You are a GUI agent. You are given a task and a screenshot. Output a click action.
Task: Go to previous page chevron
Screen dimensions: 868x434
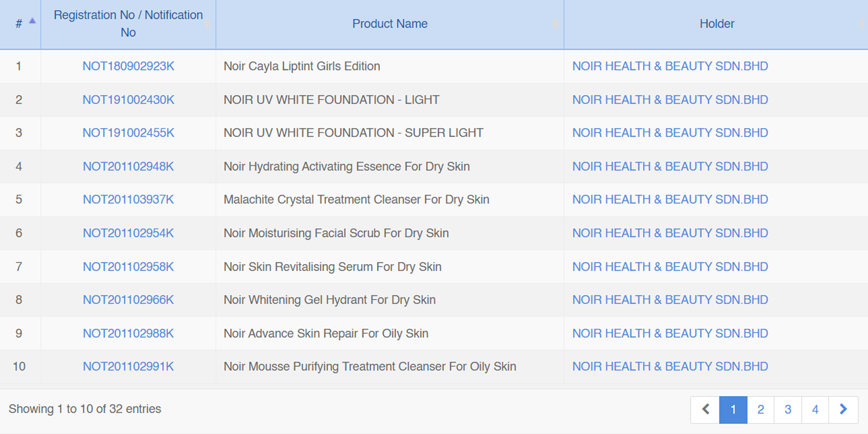tap(705, 410)
